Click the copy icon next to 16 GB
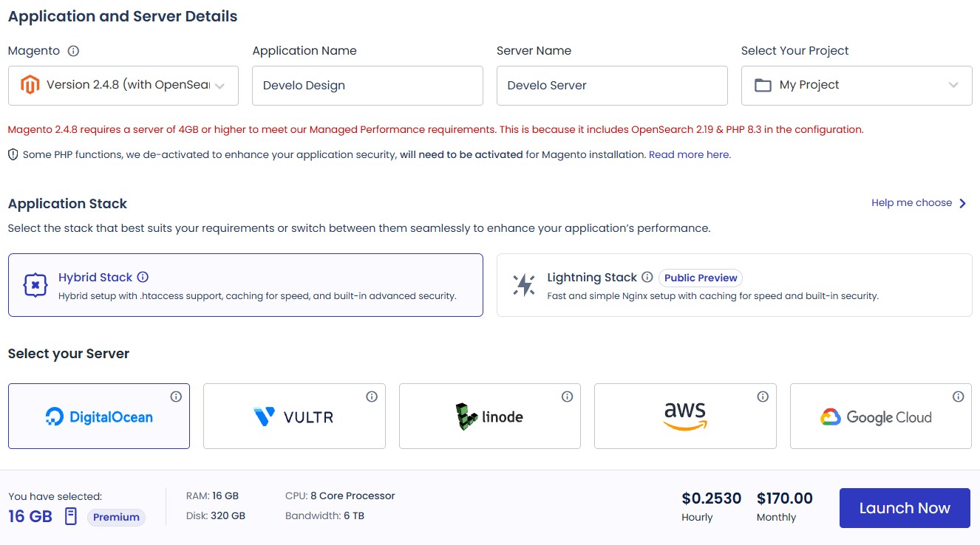The width and height of the screenshot is (980, 545). coord(70,516)
